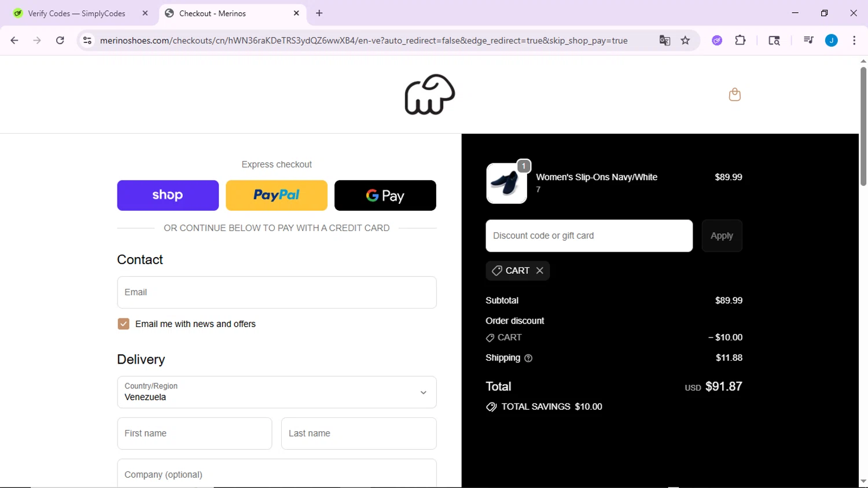Open the browser extensions puzzle icon
This screenshot has height=488, width=868.
[740, 41]
